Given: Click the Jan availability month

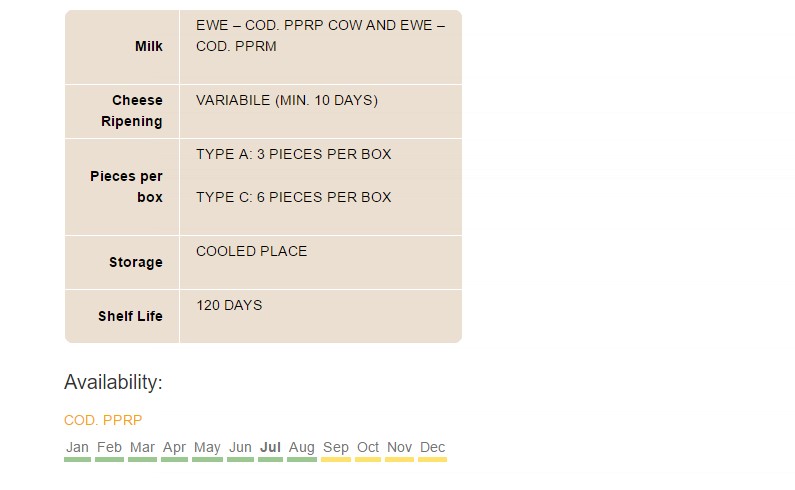Looking at the screenshot, I should click(77, 447).
